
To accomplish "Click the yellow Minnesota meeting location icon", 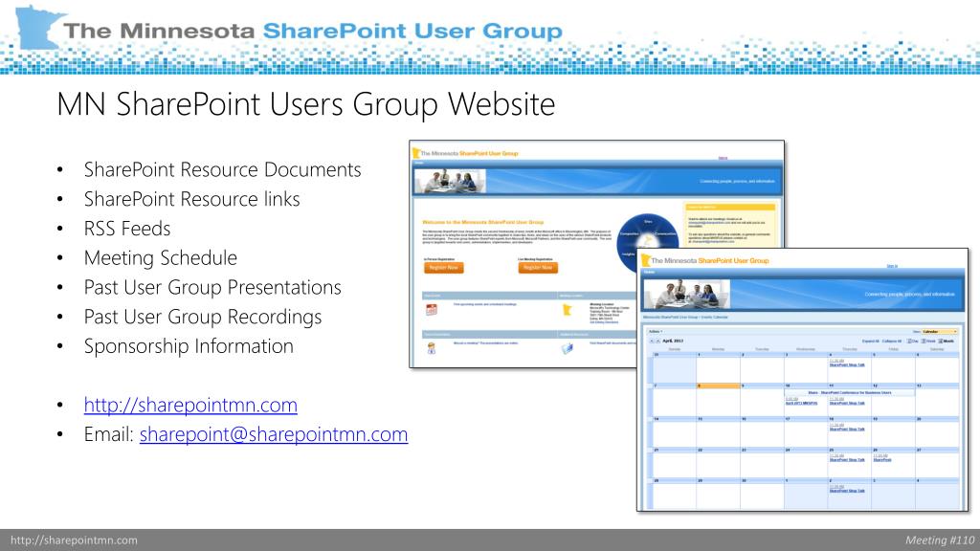I will (567, 310).
